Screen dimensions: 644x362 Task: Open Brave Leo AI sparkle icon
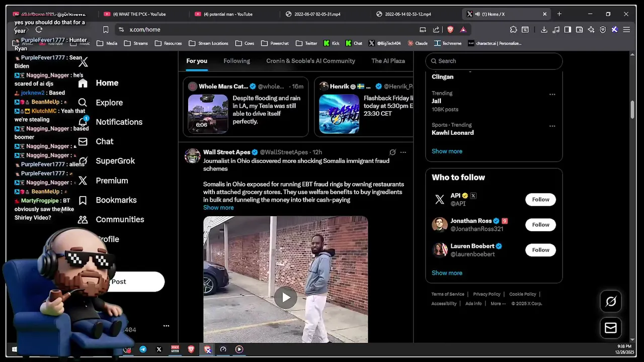(591, 30)
